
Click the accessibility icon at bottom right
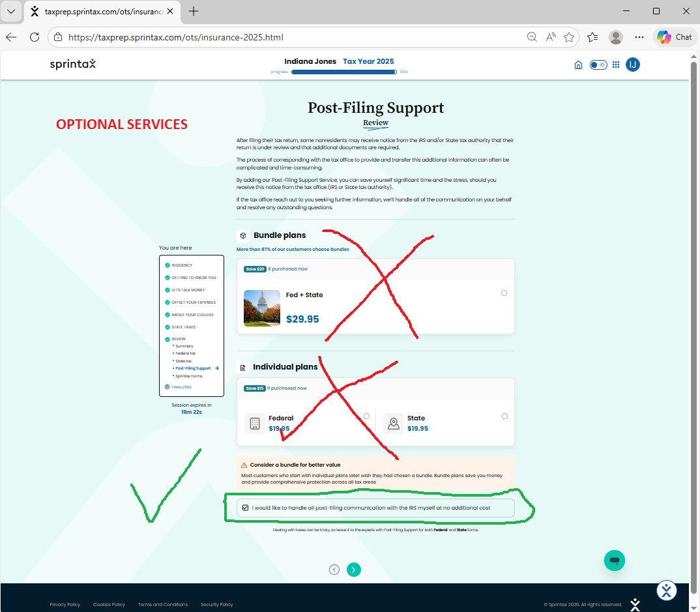coord(666,590)
